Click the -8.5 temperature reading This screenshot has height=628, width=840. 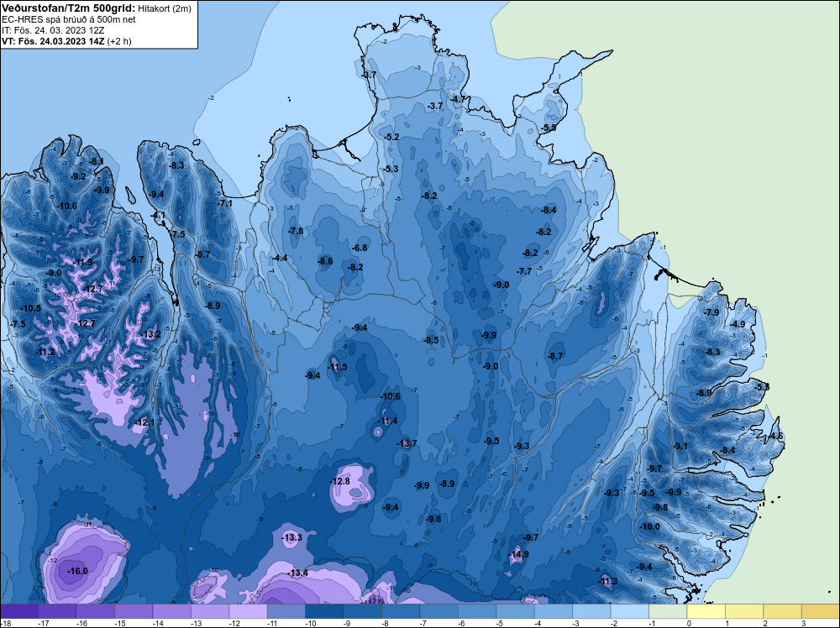pos(431,341)
